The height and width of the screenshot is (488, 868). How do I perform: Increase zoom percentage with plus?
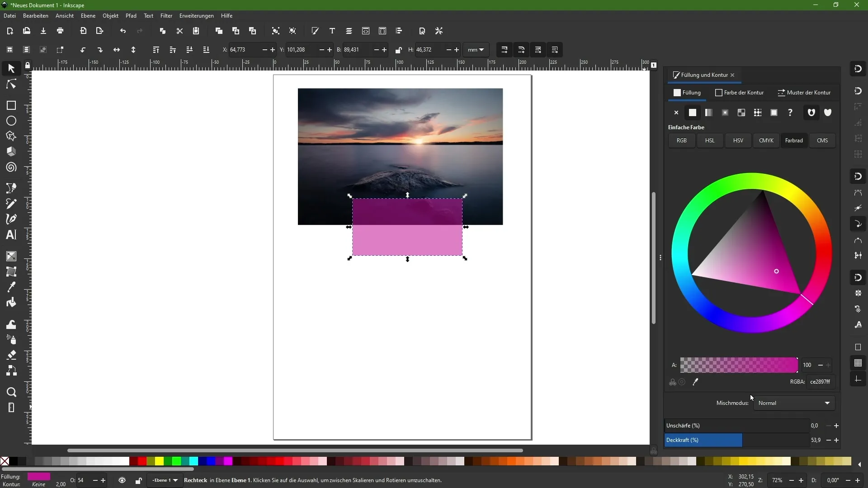pyautogui.click(x=801, y=480)
